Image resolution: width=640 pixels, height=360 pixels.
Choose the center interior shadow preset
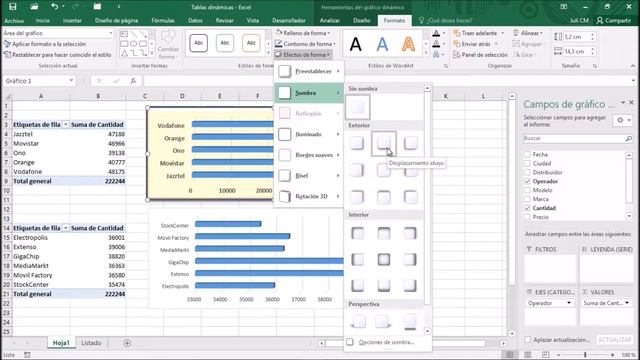pos(384,259)
